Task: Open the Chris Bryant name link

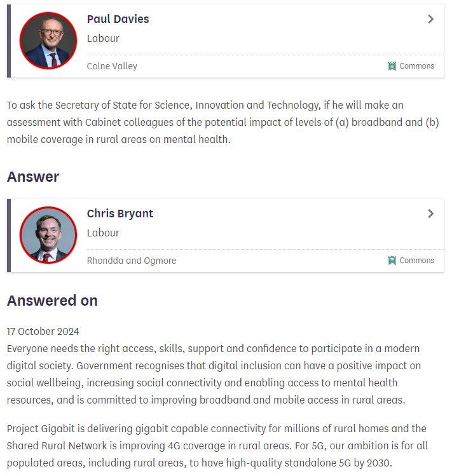Action: tap(120, 214)
